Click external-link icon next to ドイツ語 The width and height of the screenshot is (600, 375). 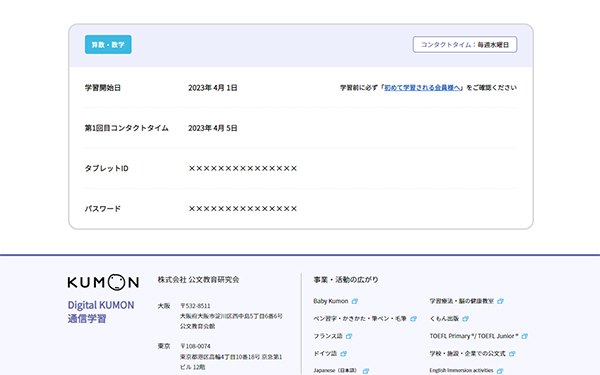343,354
